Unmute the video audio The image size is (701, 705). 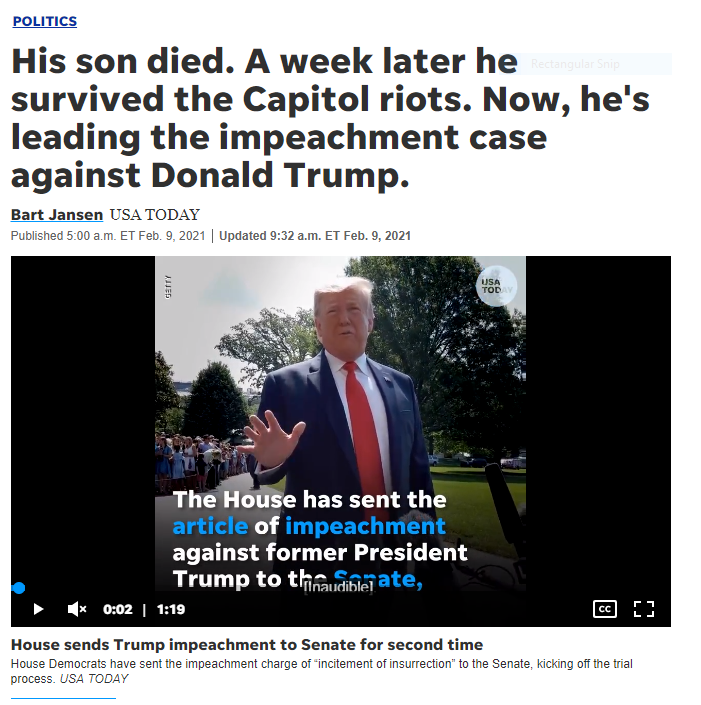click(77, 609)
